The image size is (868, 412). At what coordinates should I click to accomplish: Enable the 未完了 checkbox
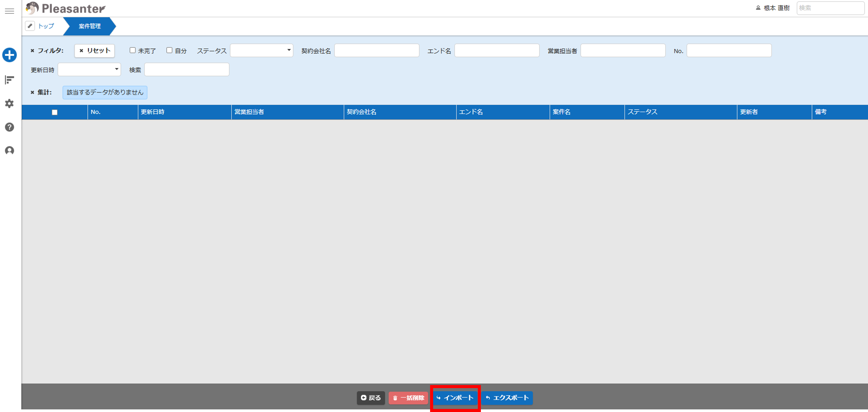(x=132, y=50)
